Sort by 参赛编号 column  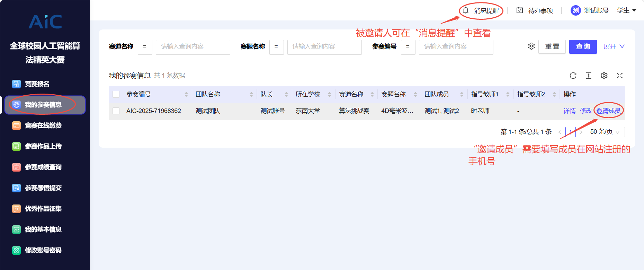click(x=186, y=94)
